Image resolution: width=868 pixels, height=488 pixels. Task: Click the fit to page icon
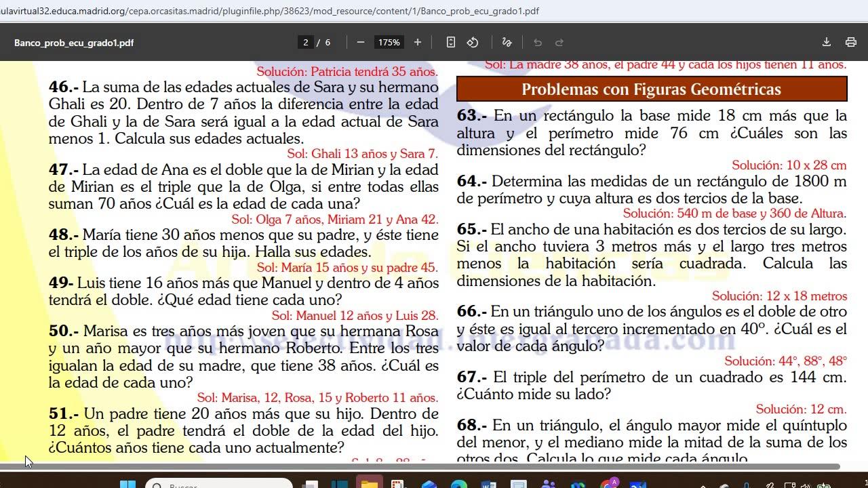(451, 42)
